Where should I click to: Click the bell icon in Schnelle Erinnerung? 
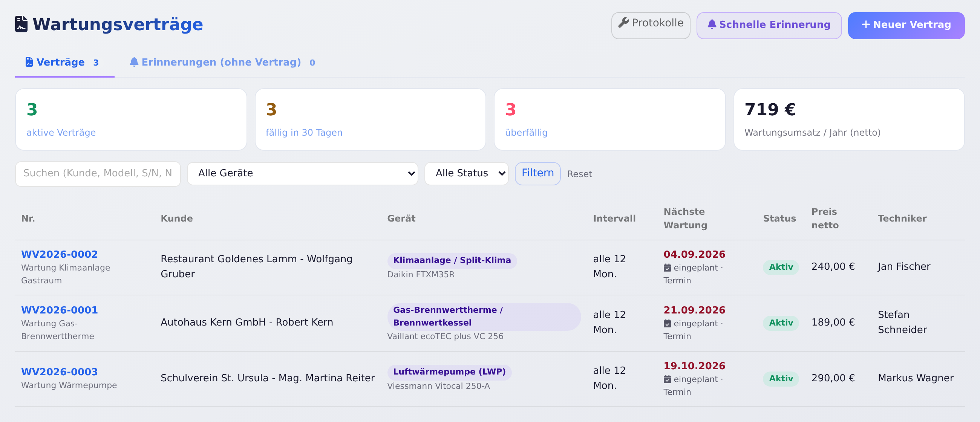click(712, 25)
